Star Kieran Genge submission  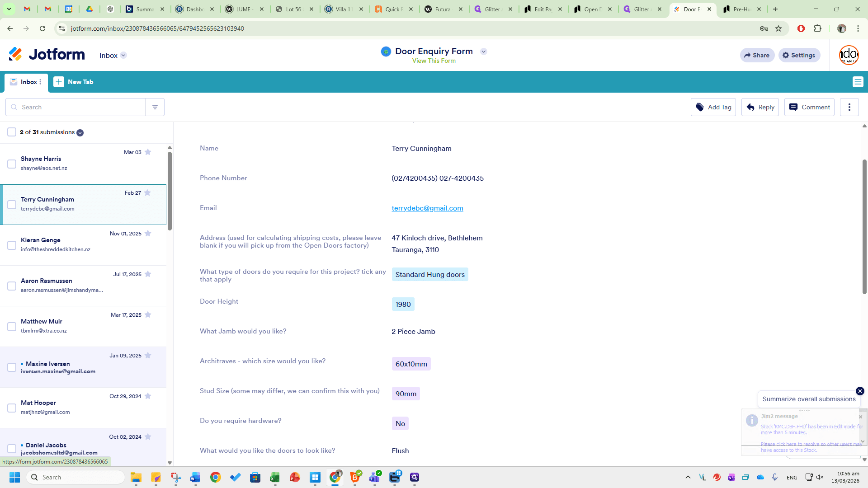coord(148,234)
